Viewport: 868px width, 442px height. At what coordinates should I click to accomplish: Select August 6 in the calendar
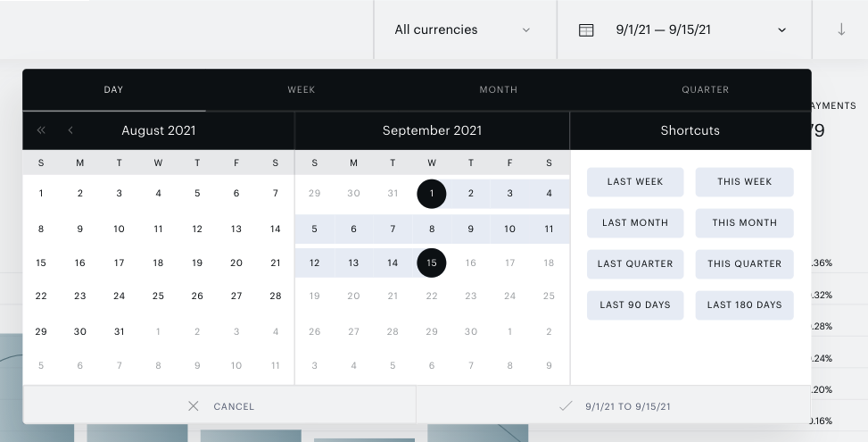pos(236,193)
